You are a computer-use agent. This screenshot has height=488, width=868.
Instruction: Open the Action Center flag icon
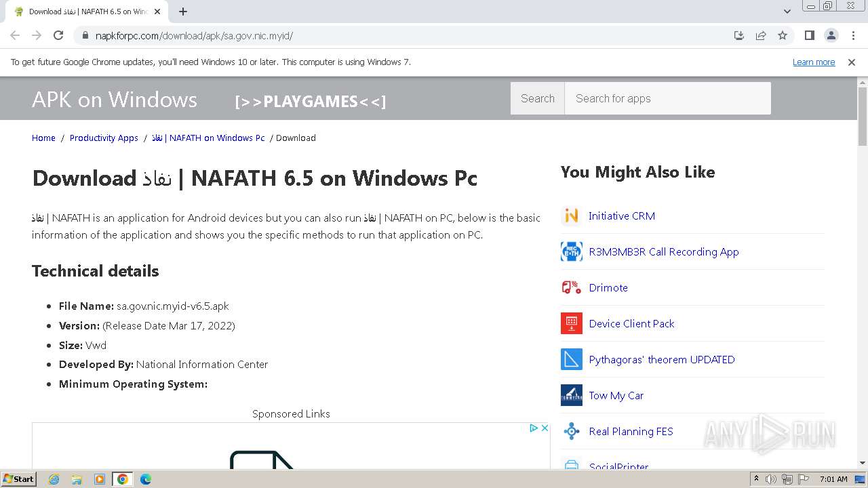pyautogui.click(x=804, y=479)
